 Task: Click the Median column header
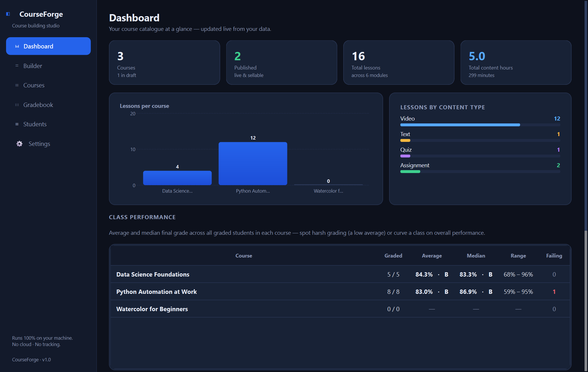click(x=476, y=256)
